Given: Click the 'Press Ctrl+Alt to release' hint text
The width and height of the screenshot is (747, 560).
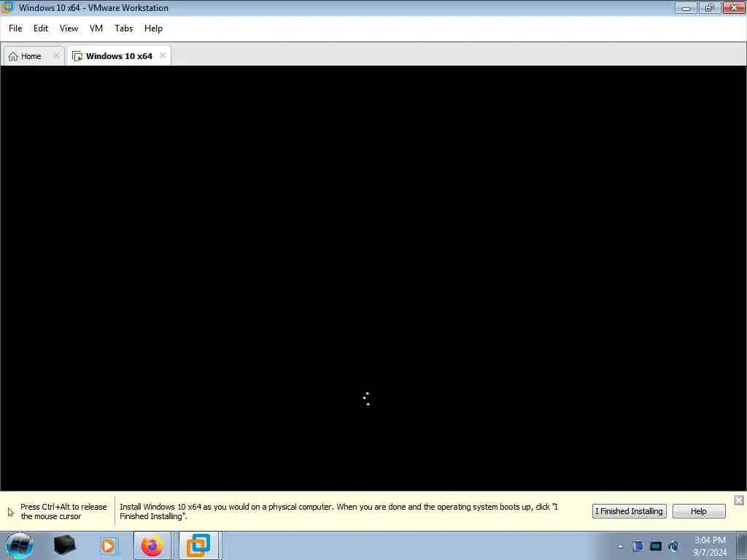Looking at the screenshot, I should point(63,511).
